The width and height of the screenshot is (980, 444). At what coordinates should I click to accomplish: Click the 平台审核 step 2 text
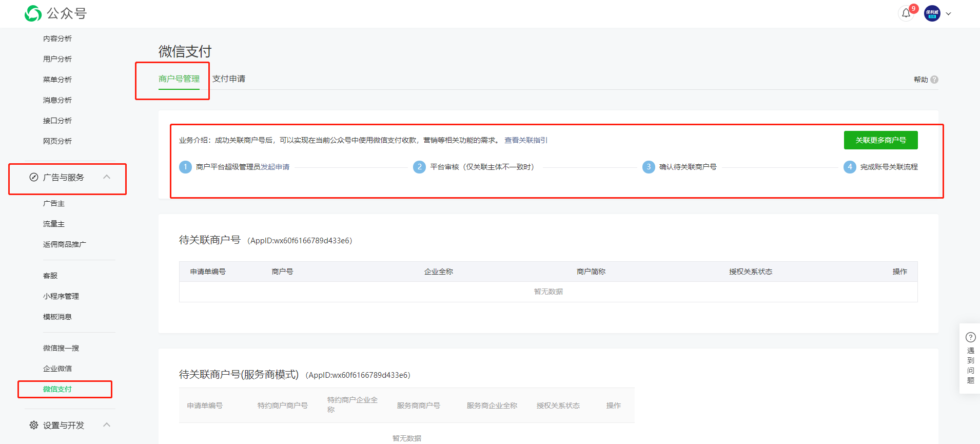(484, 167)
